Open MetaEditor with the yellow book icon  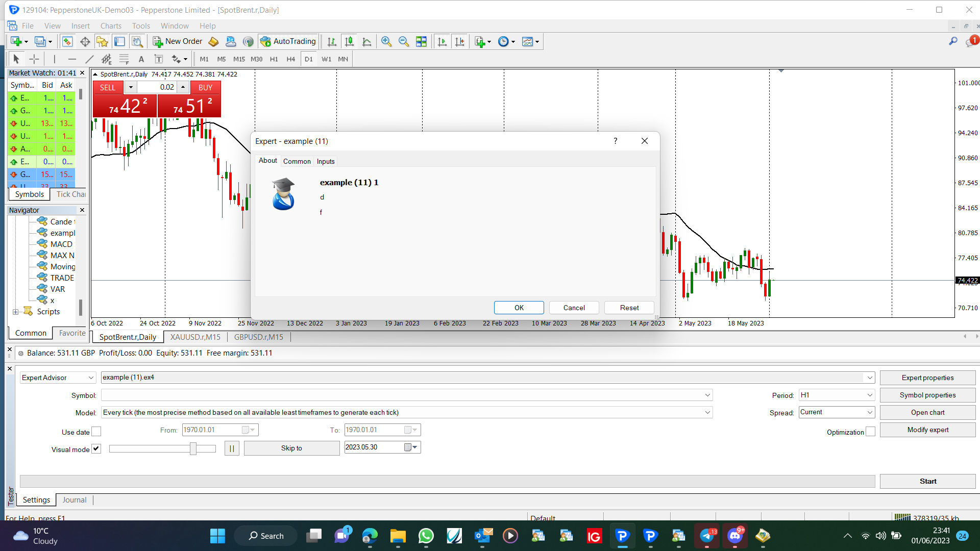tap(214, 41)
